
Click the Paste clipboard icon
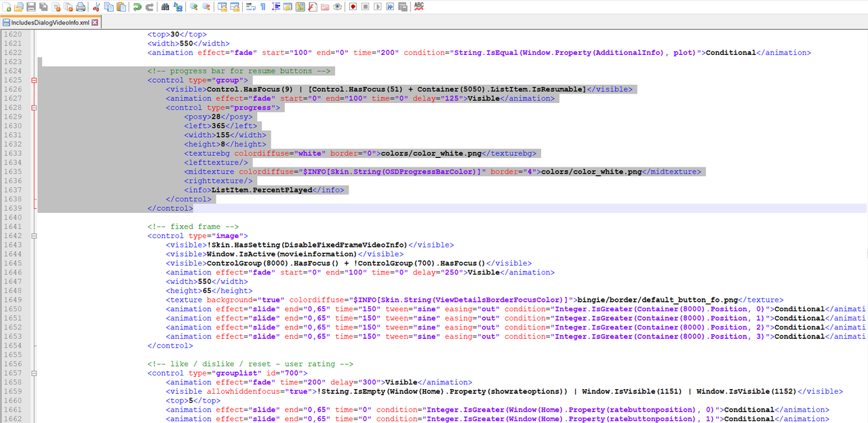click(121, 7)
